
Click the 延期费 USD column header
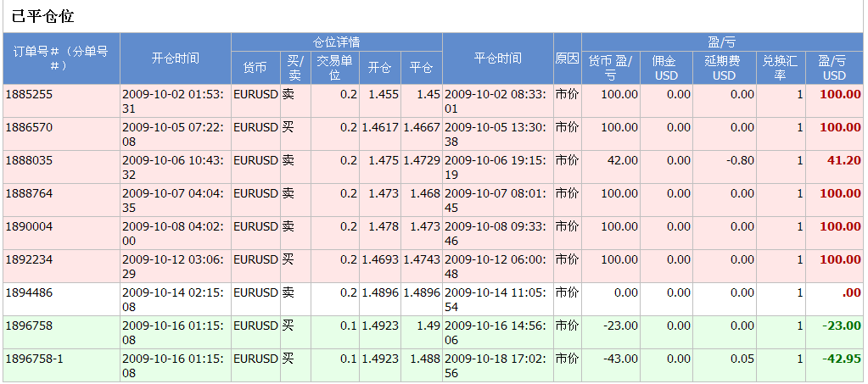(x=724, y=68)
